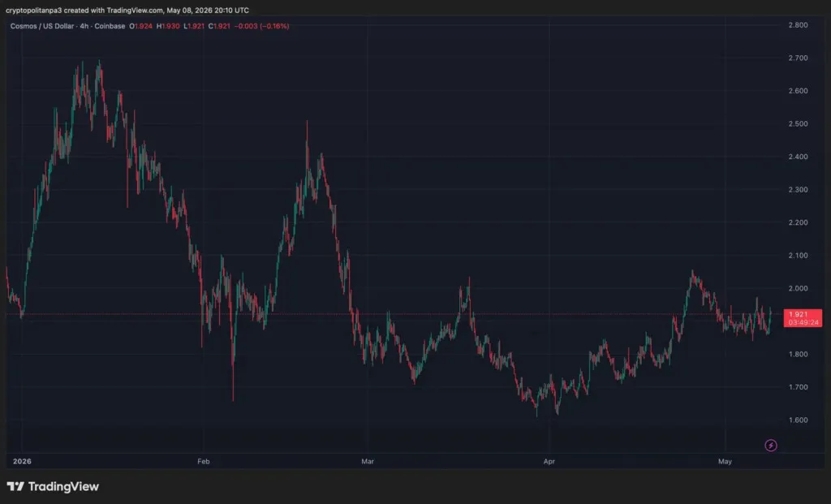
Task: Select the Cosmos / US Dollar symbol title
Action: tap(42, 26)
